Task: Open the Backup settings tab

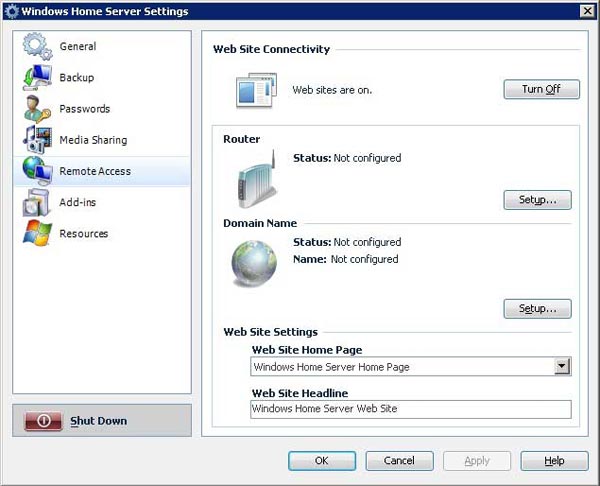Action: coord(102,78)
